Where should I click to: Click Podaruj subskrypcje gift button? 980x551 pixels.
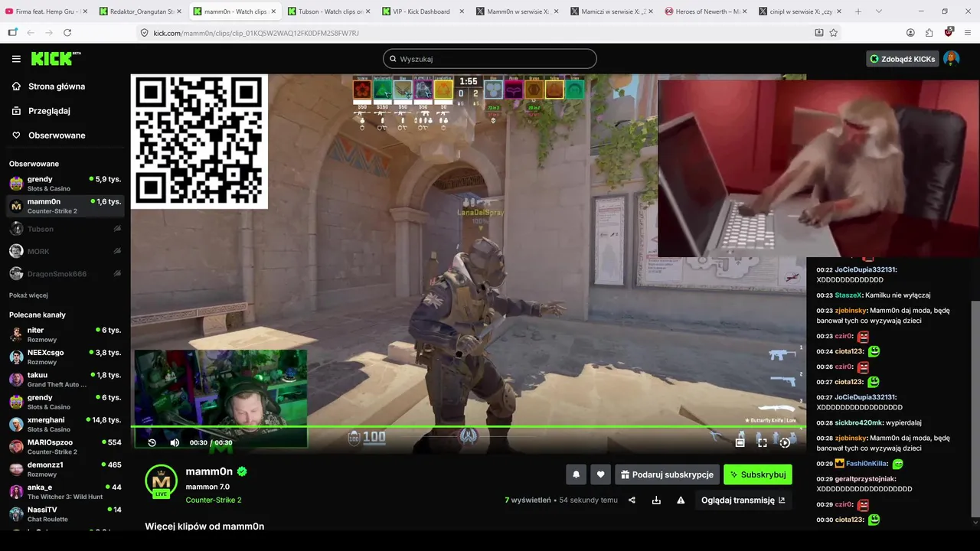667,474
